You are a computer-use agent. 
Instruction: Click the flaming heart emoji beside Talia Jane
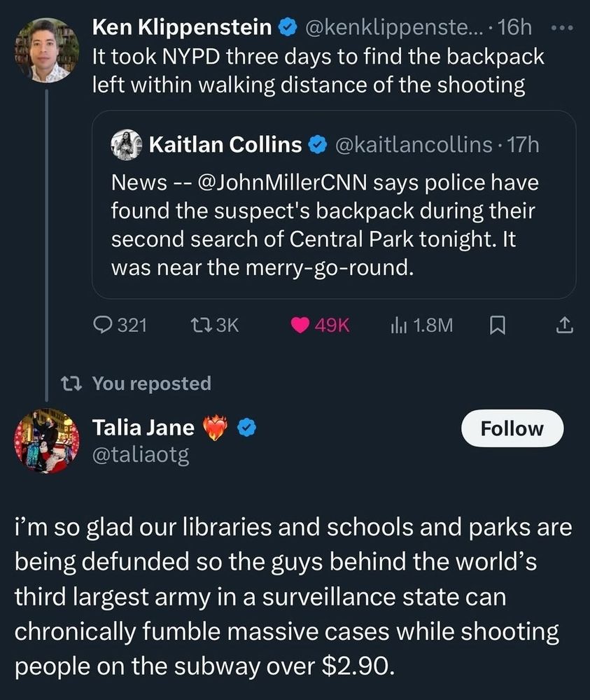pyautogui.click(x=216, y=426)
